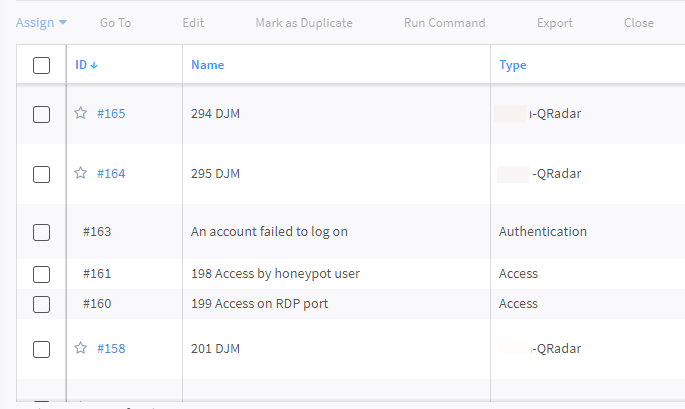This screenshot has height=409, width=685.
Task: Sort by the Name column header
Action: tap(207, 65)
